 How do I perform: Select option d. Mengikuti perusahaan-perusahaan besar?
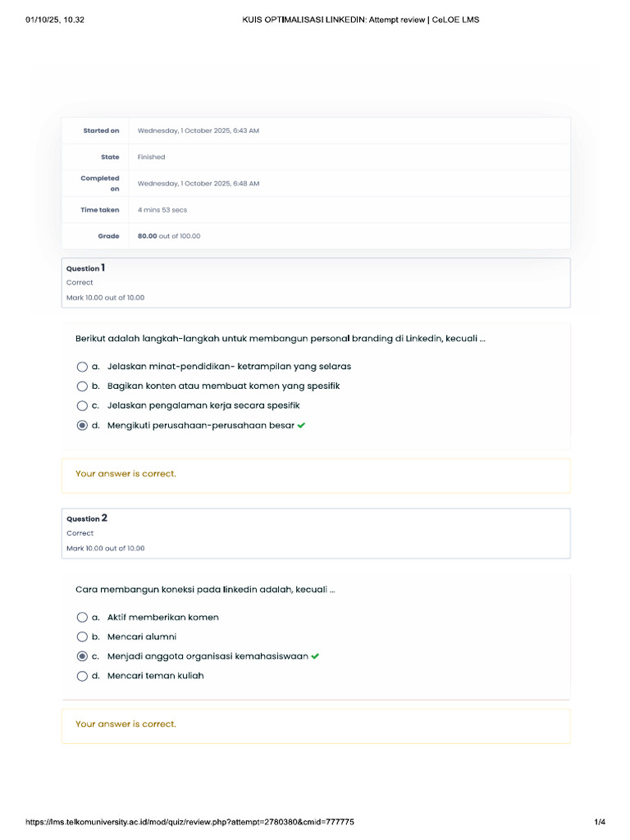pos(82,426)
